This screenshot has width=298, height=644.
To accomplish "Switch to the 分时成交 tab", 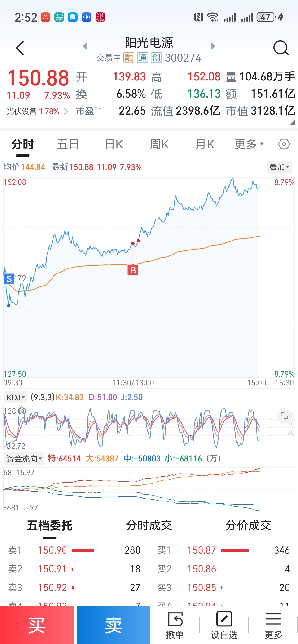I will [149, 525].
